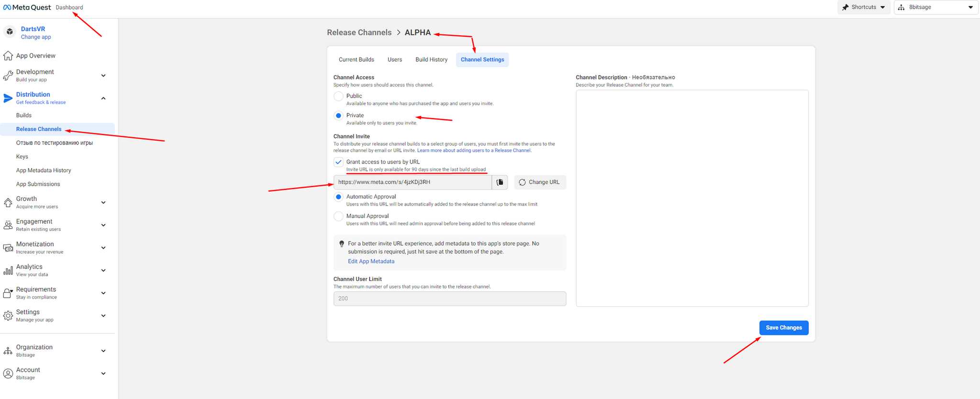
Task: Choose Manual Approval option
Action: [x=338, y=216]
